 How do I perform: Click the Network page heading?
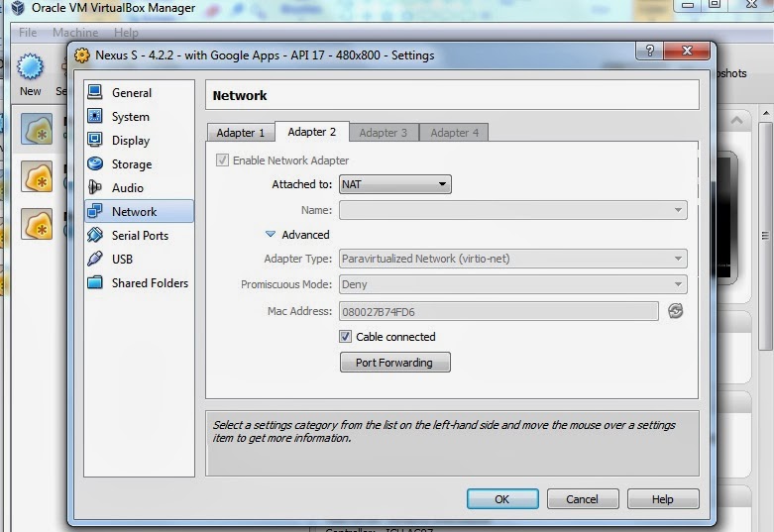click(240, 95)
